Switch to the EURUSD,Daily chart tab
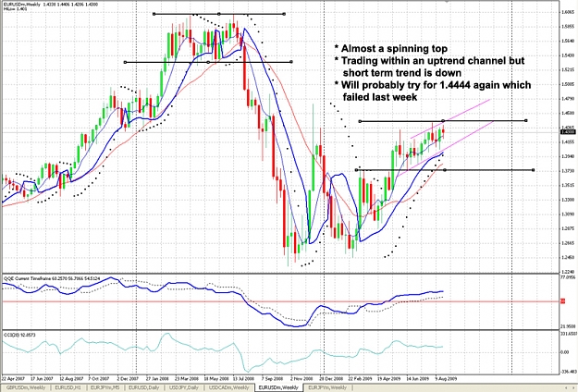The image size is (578, 392). [144, 388]
